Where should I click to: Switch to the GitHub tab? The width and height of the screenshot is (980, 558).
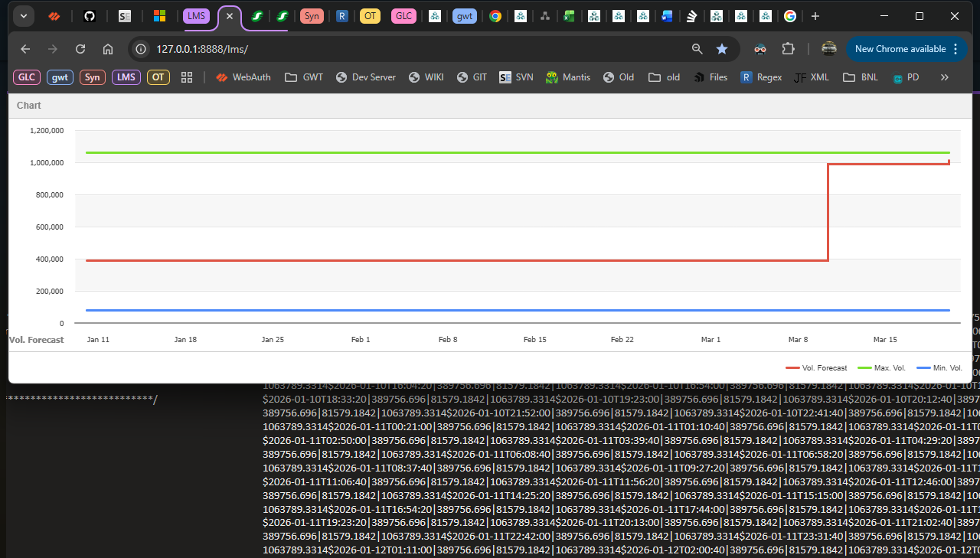point(90,16)
